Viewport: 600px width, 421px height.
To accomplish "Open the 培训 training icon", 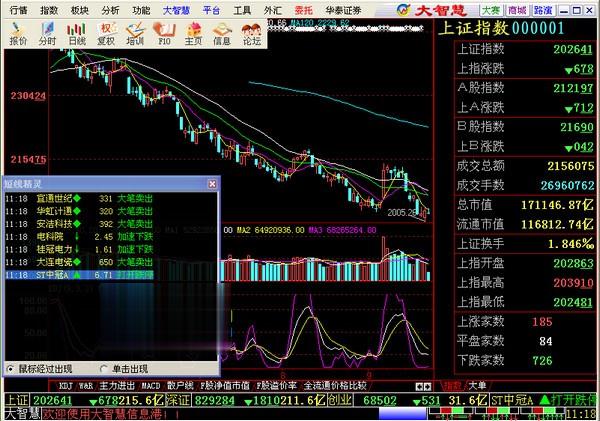I will click(135, 34).
